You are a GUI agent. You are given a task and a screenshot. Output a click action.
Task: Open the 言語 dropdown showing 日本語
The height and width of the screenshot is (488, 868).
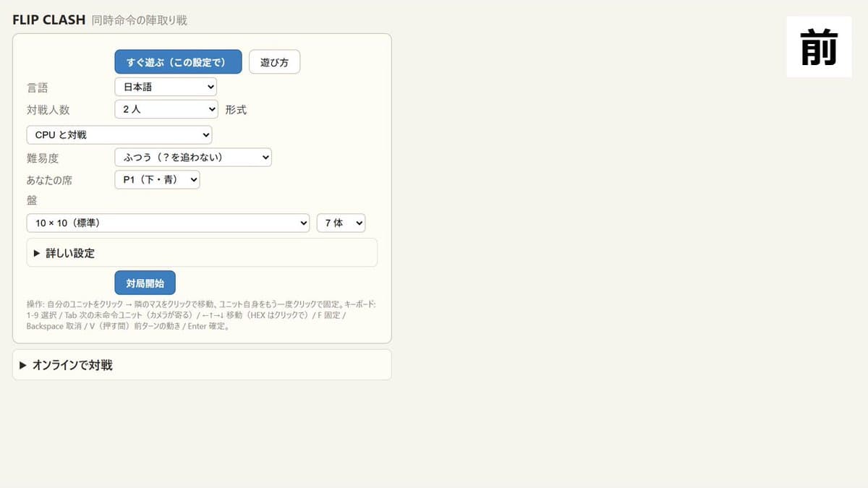pyautogui.click(x=166, y=87)
